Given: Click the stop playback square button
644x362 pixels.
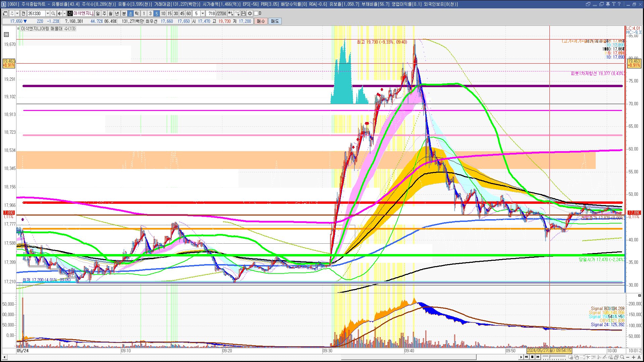Looking at the screenshot, I should (532, 357).
